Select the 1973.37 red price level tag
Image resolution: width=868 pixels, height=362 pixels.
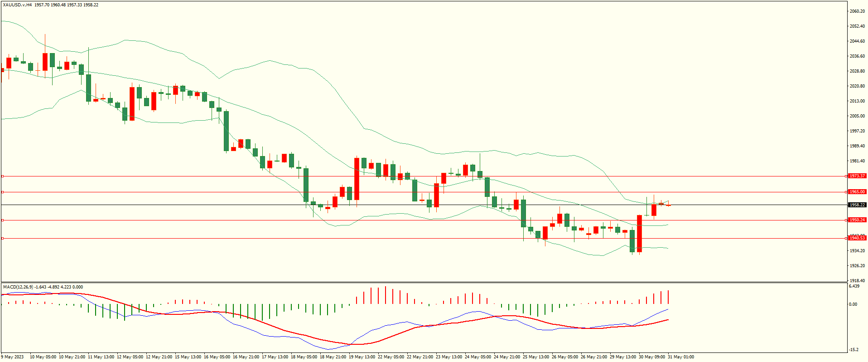pos(857,176)
